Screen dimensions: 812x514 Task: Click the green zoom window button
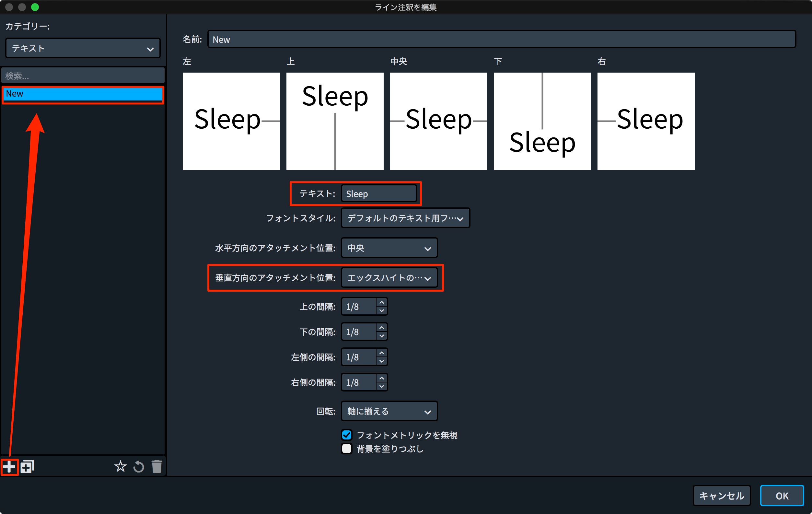tap(35, 7)
